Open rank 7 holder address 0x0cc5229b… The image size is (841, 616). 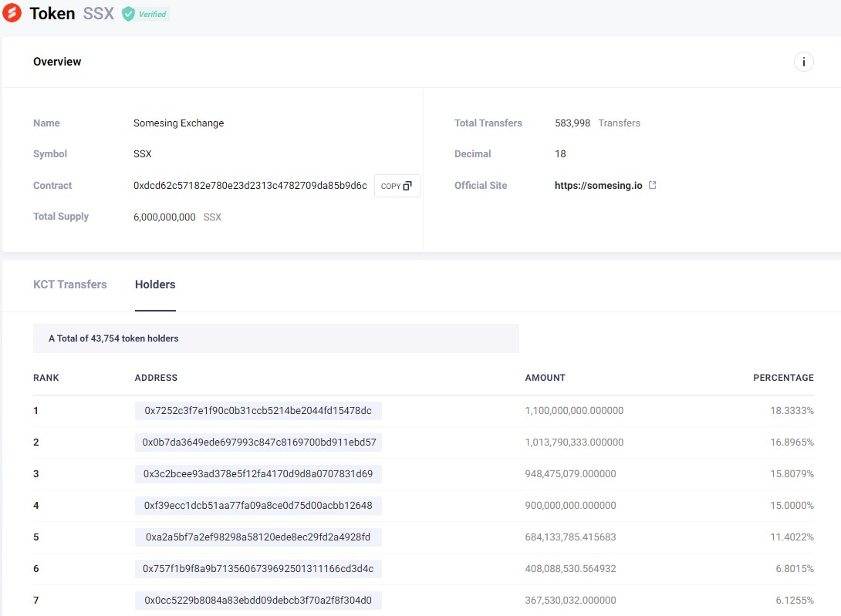[258, 601]
